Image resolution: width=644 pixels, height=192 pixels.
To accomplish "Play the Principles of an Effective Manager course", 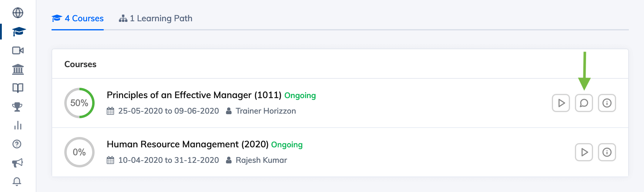I will coord(561,103).
